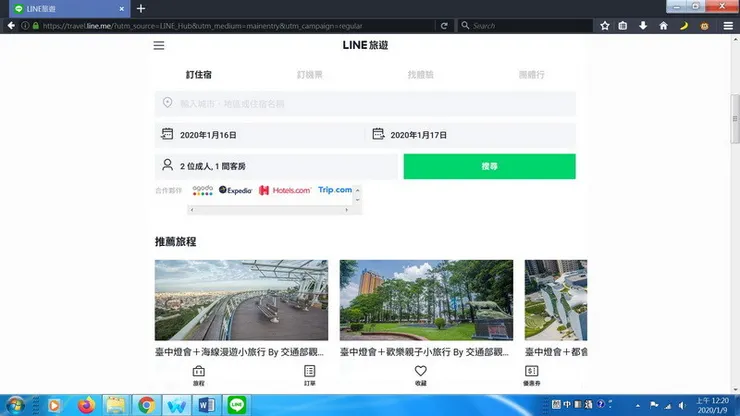Open the park 歡樂親子 trip thumbnail

pyautogui.click(x=426, y=300)
